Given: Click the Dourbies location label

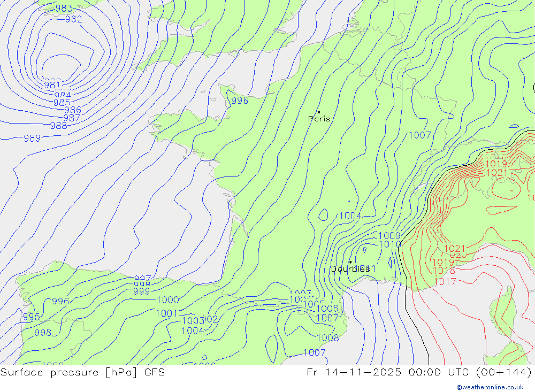Looking at the screenshot, I should [350, 269].
